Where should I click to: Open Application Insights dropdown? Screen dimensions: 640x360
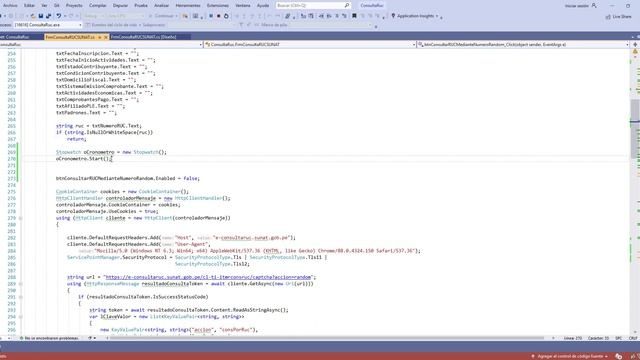[x=415, y=16]
